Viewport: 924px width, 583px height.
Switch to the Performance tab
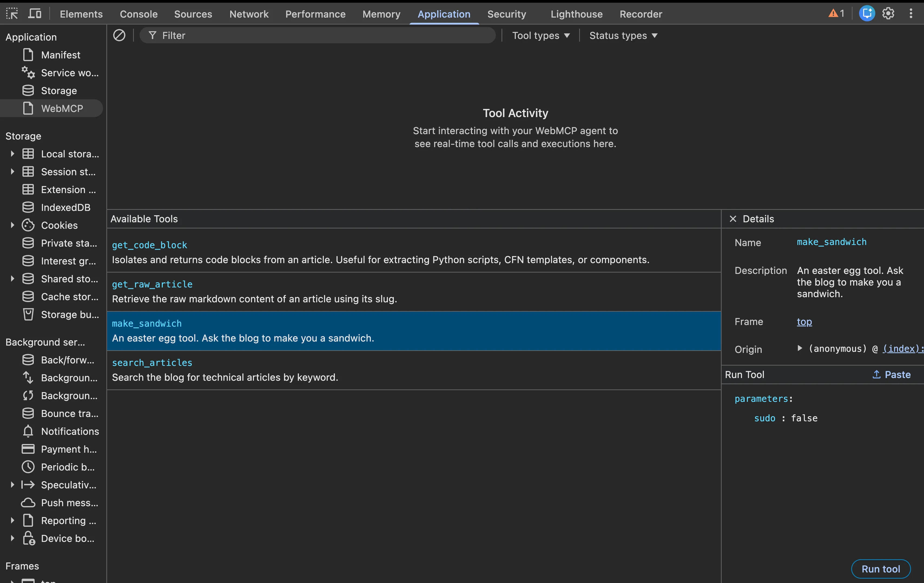pos(315,14)
